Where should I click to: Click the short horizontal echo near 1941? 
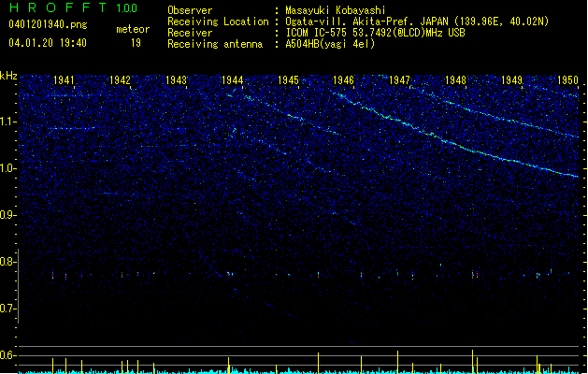(x=71, y=129)
